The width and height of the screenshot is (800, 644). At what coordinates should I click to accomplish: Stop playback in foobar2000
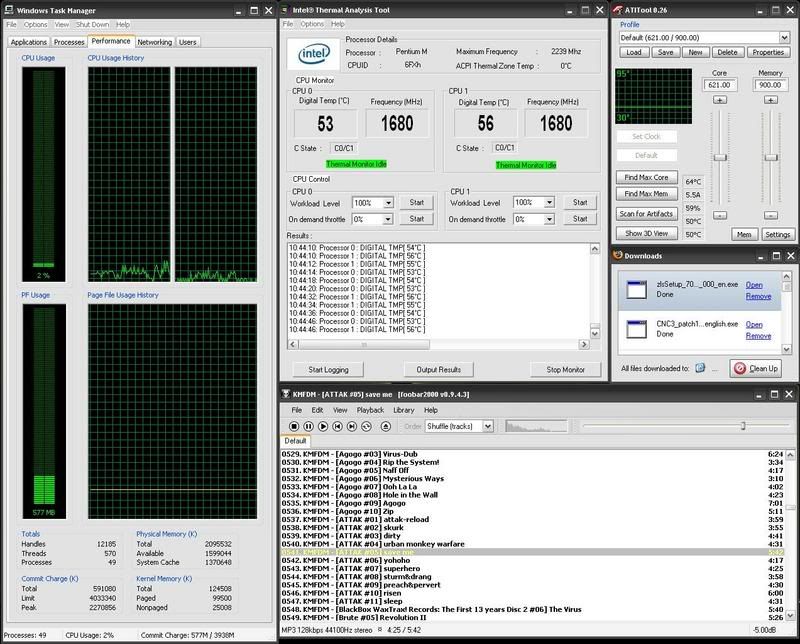(x=294, y=426)
